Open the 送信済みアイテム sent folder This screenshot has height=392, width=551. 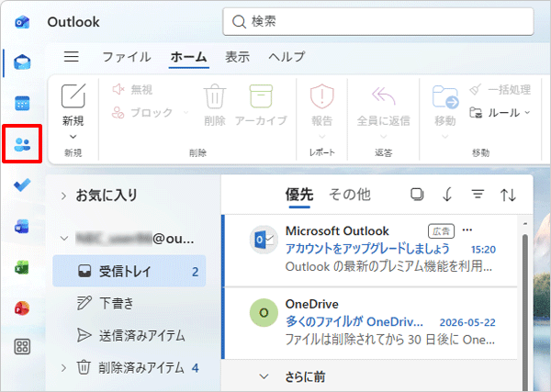pos(129,335)
